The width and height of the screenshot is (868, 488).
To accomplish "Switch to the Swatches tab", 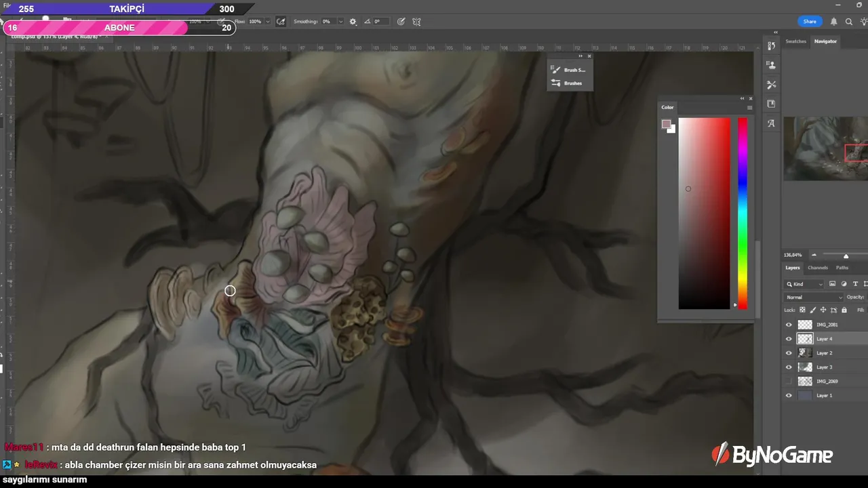I will [796, 41].
